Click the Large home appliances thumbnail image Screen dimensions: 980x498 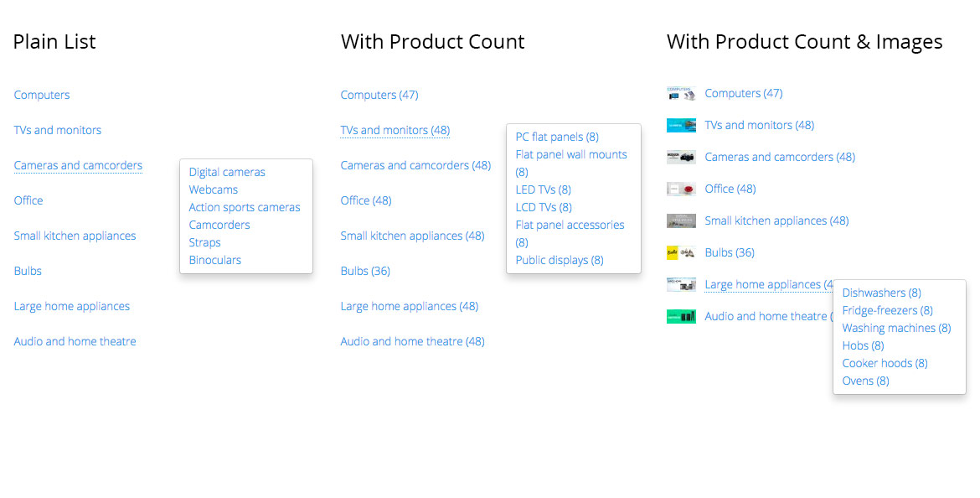tap(681, 285)
